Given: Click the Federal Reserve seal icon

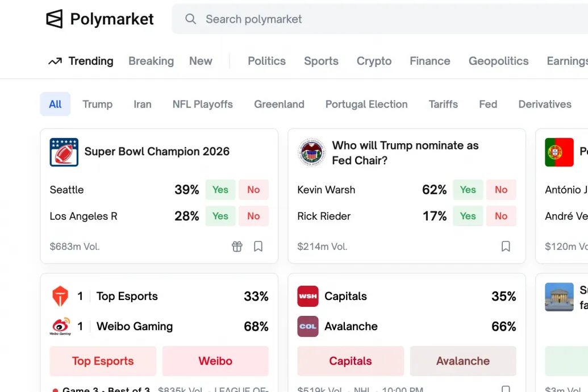Looking at the screenshot, I should click(311, 152).
